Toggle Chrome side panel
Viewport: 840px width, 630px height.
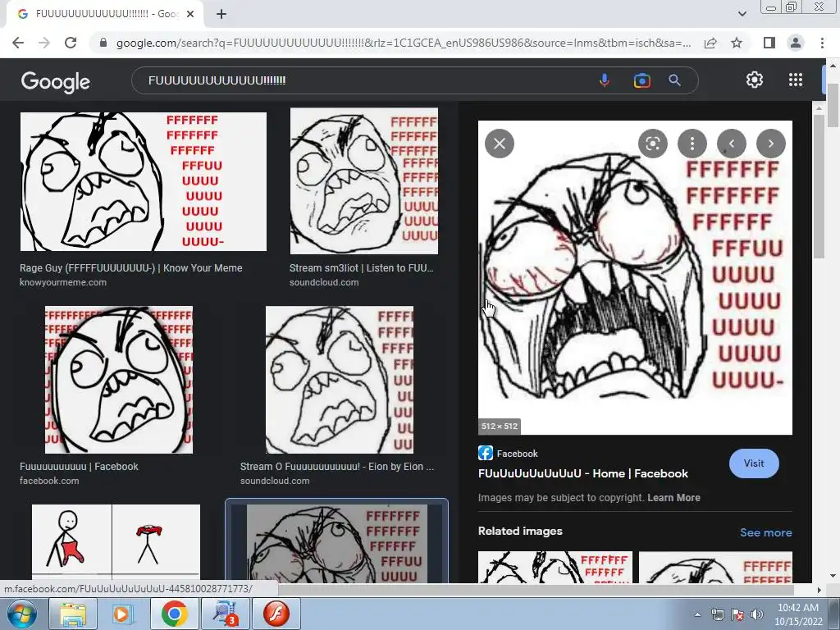point(769,43)
